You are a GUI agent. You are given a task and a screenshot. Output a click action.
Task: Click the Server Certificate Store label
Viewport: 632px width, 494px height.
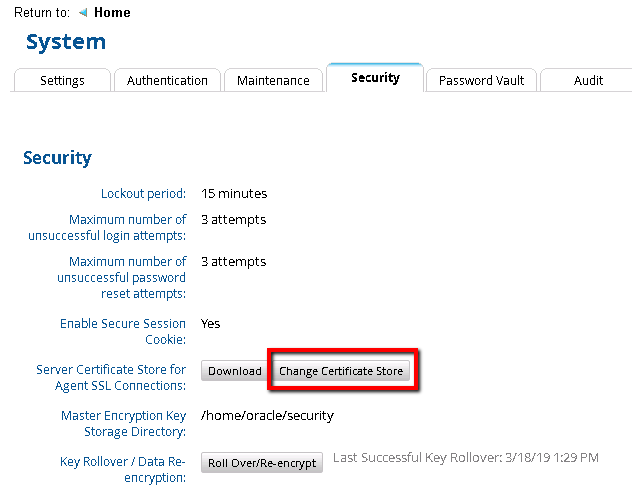tap(110, 378)
